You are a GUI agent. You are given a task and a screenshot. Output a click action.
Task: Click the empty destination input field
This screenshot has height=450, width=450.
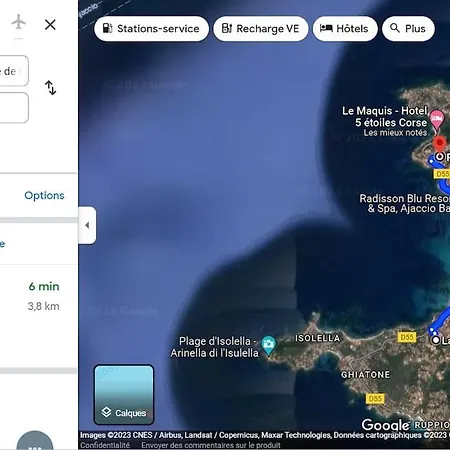pyautogui.click(x=14, y=108)
